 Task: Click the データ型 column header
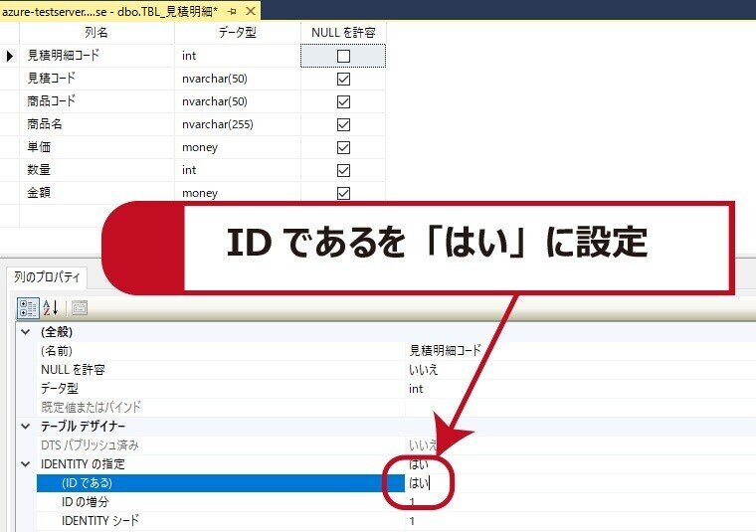(x=237, y=32)
